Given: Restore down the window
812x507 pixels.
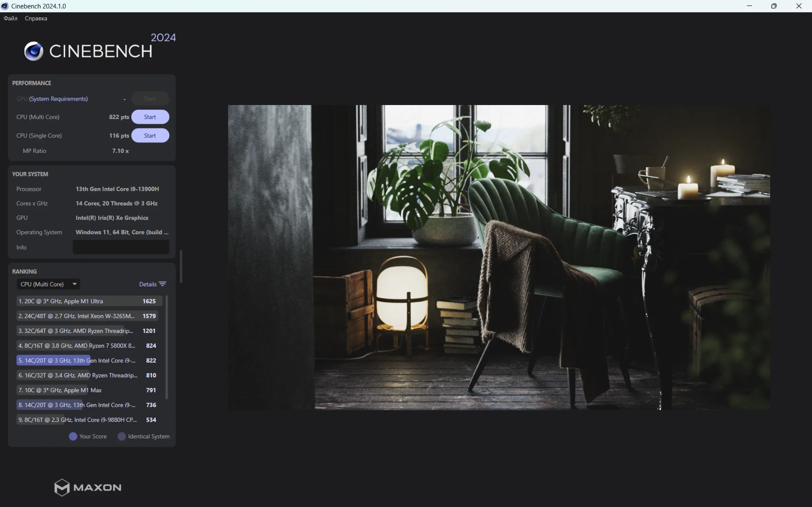Looking at the screenshot, I should click(774, 6).
